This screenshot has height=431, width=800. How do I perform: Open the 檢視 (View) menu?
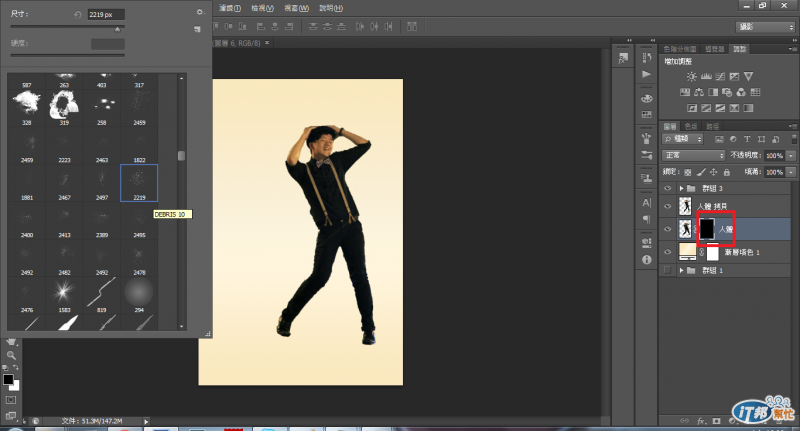[x=265, y=8]
